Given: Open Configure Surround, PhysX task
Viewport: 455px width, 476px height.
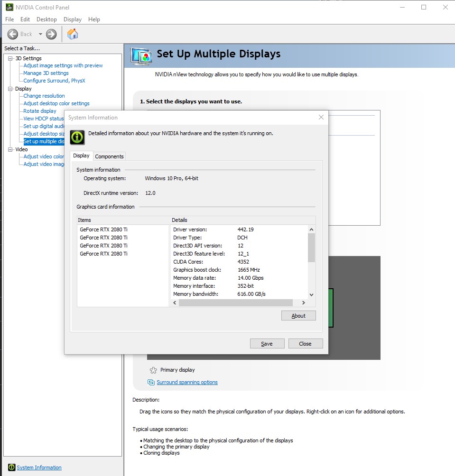Looking at the screenshot, I should click(54, 81).
